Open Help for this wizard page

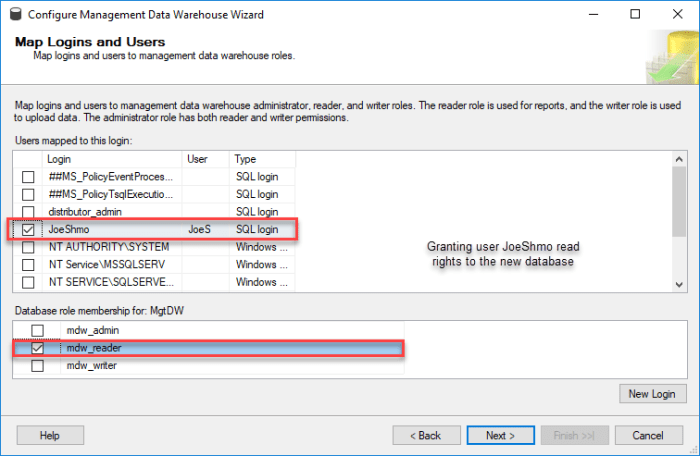tap(48, 435)
